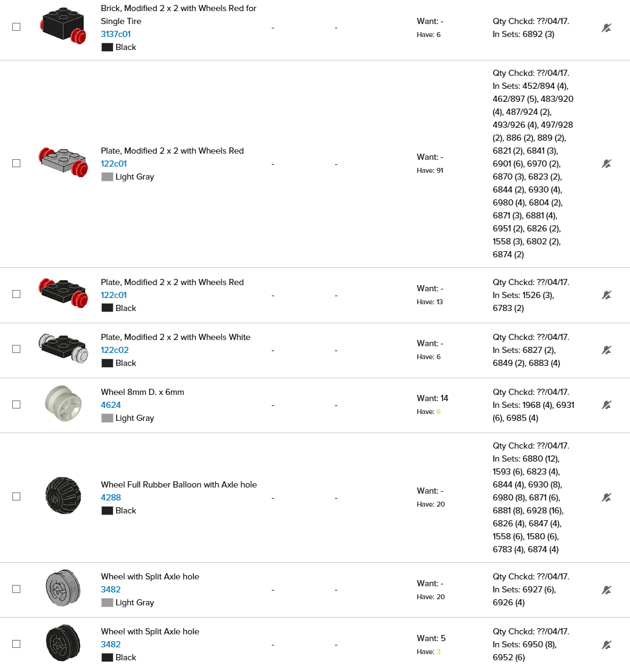Select the Light Gray 122c01 plate checkbox
Screen dimensions: 630x672
pos(17,164)
